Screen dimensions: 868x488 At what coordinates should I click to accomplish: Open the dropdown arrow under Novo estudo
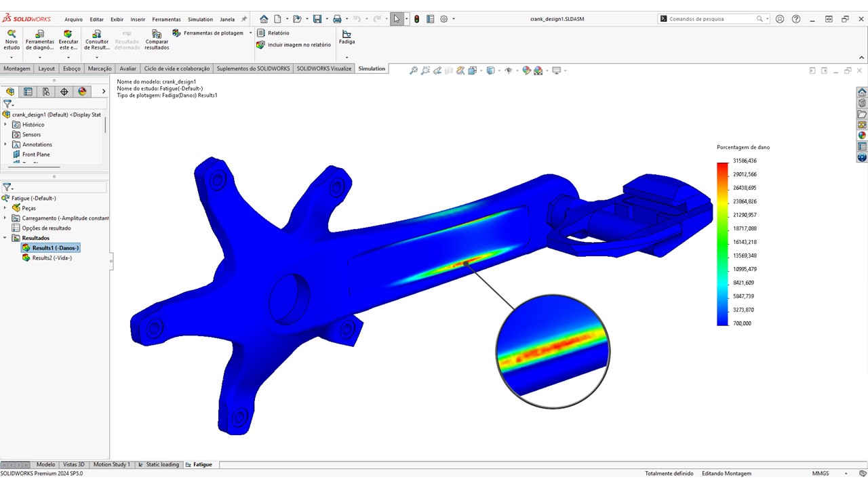12,58
